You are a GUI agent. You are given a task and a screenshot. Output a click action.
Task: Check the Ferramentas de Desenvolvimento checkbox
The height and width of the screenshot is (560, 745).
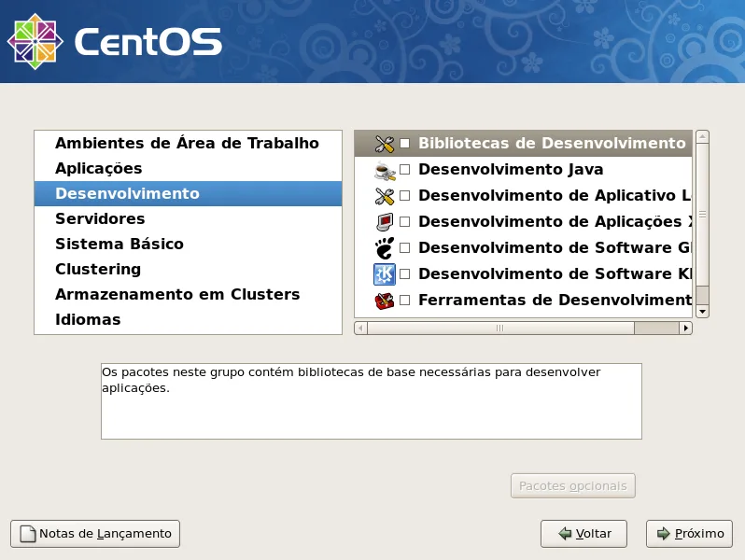(x=405, y=300)
